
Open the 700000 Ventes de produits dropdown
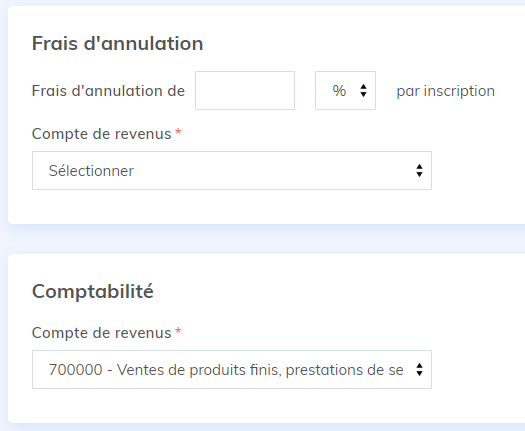point(232,369)
